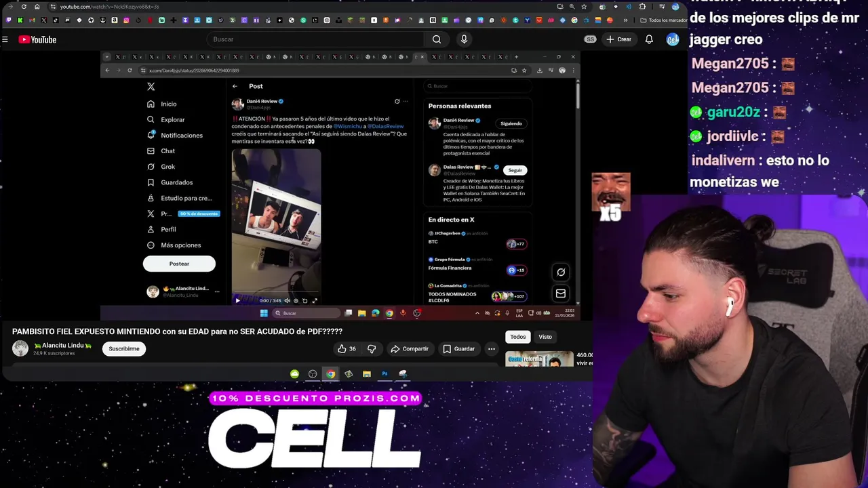Open floating Grok button on X

[561, 272]
